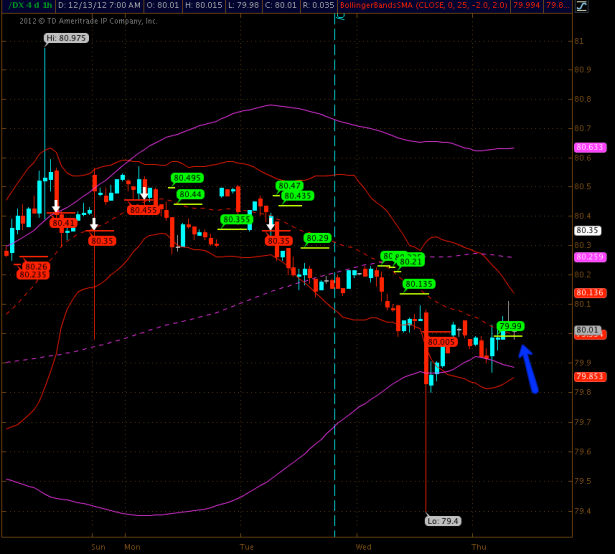Select the red 80.005 signal label
615x554 pixels.
click(441, 342)
